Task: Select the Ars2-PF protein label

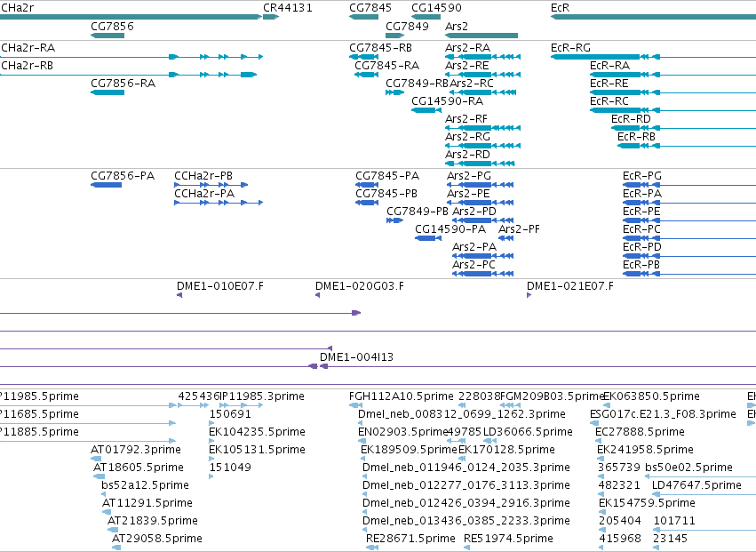Action: pos(519,229)
